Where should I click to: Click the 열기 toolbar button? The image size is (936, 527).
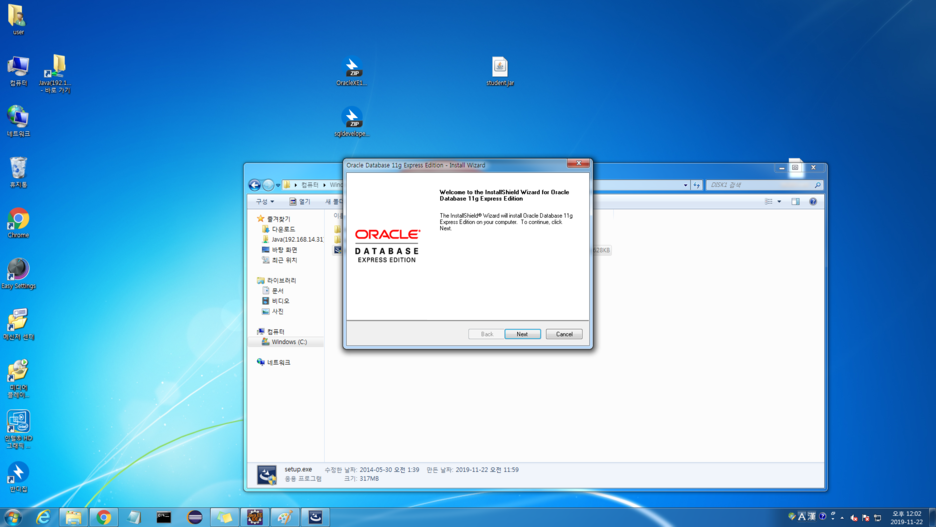300,202
